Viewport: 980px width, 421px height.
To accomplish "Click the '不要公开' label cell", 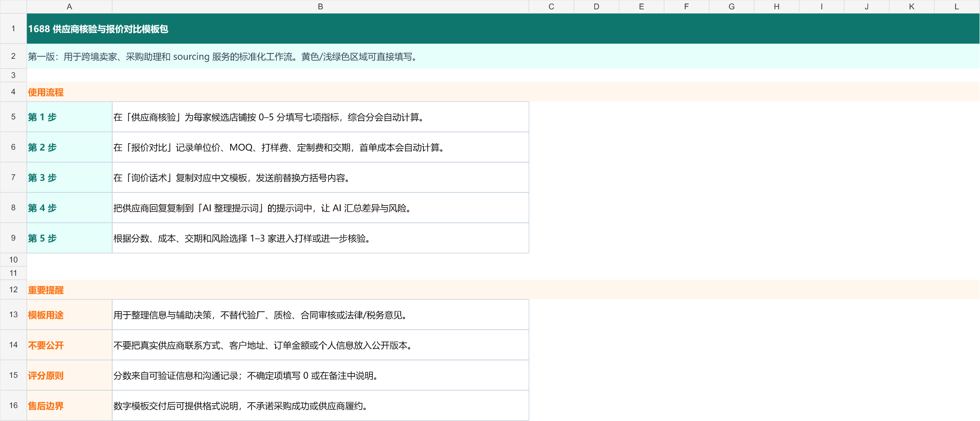I will pos(69,345).
